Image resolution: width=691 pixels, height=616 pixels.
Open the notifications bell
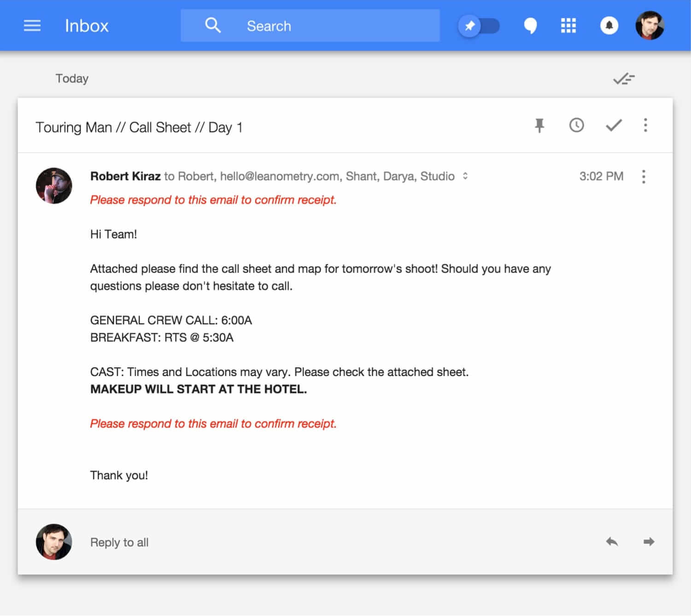tap(609, 25)
